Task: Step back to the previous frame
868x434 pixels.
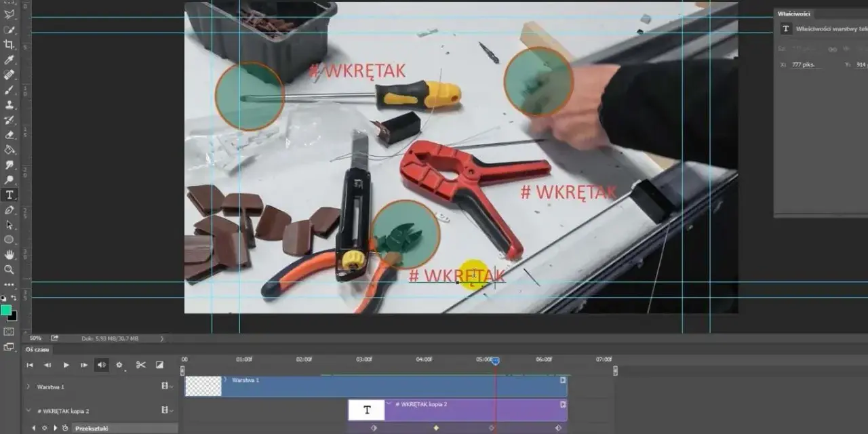Action: tap(47, 365)
